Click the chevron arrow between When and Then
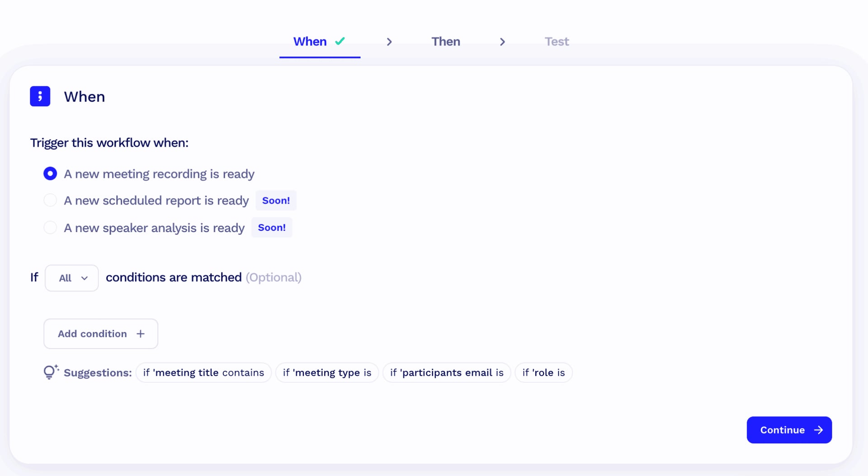The height and width of the screenshot is (476, 868). pos(389,42)
